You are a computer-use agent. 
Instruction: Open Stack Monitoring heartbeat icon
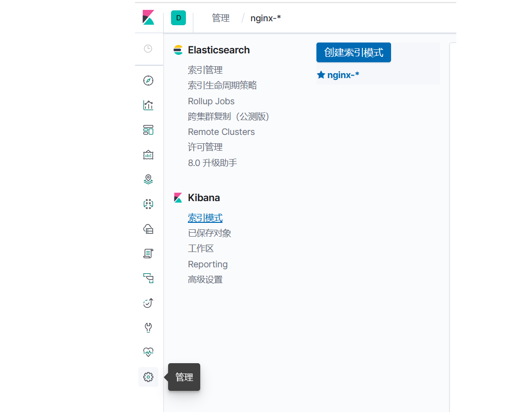click(148, 352)
